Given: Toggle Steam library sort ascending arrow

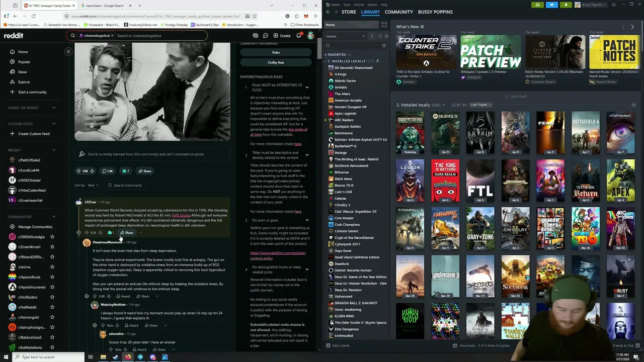Looking at the screenshot, I should [x=372, y=36].
